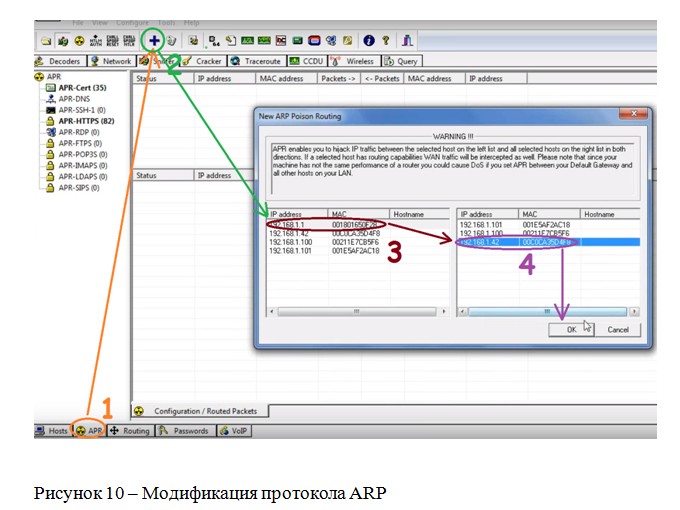The width and height of the screenshot is (680, 510).
Task: Open the File menu
Action: coord(78,23)
